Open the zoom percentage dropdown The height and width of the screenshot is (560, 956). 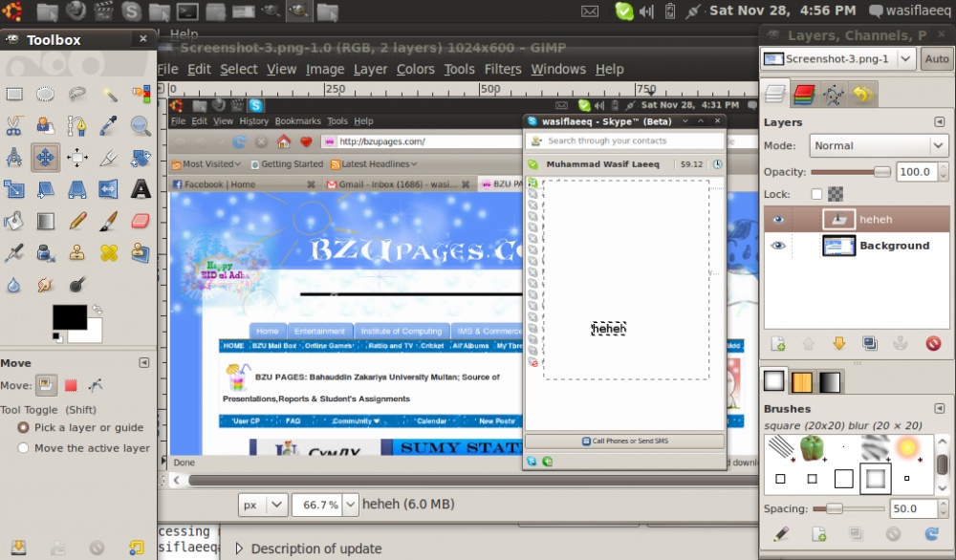(350, 504)
